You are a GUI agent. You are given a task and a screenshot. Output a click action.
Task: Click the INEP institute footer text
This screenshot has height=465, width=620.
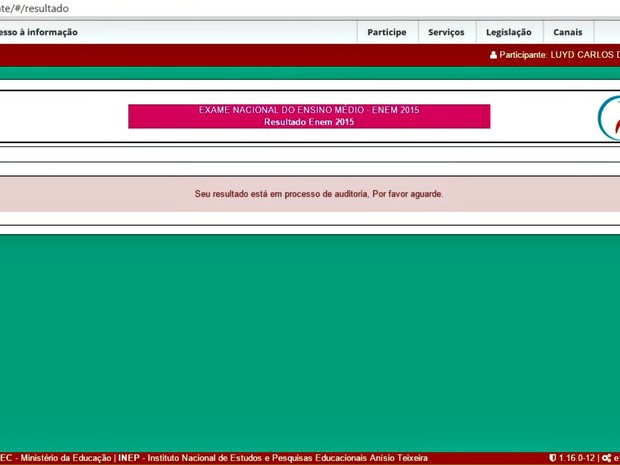[x=275, y=458]
